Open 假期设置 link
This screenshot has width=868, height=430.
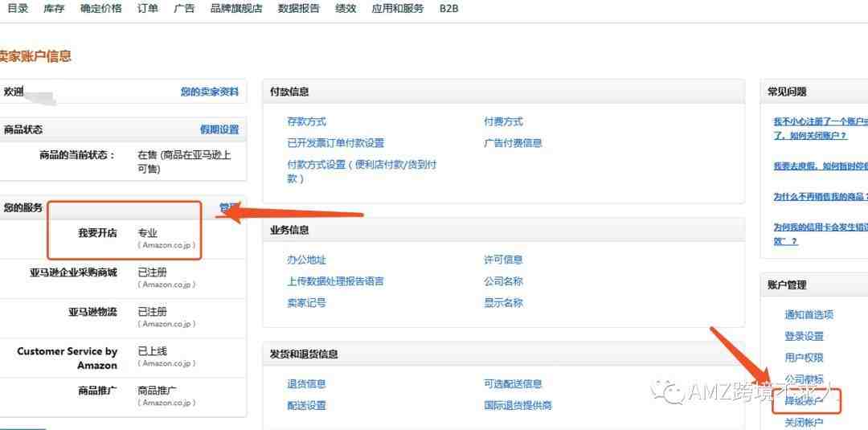click(x=219, y=130)
